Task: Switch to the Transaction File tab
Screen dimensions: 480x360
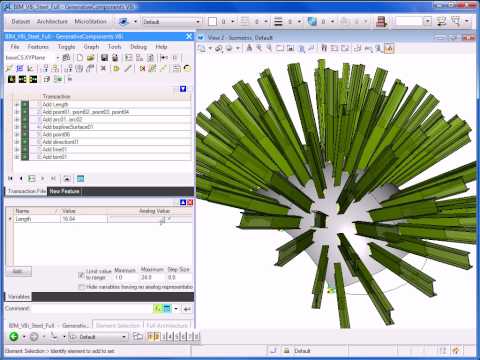Action: (x=27, y=191)
